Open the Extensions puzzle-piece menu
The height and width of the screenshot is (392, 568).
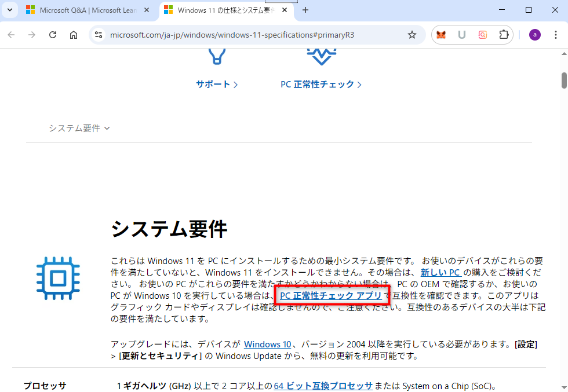click(504, 35)
